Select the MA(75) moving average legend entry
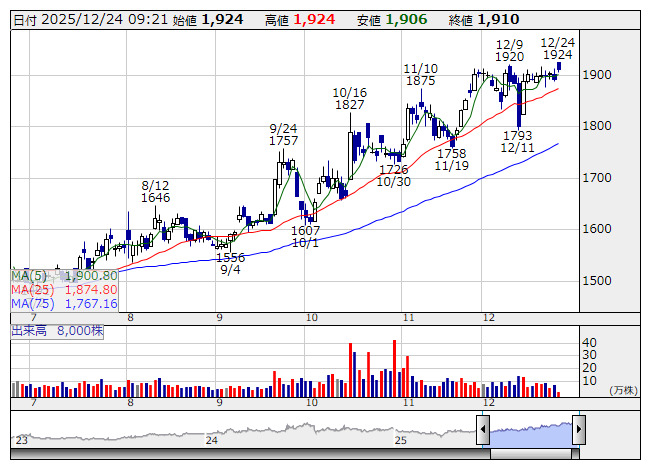 64,303
